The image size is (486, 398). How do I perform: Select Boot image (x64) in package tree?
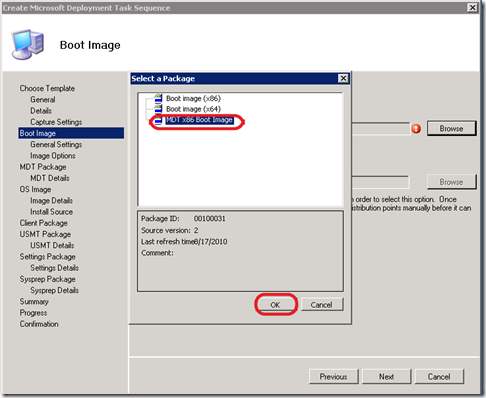(193, 109)
